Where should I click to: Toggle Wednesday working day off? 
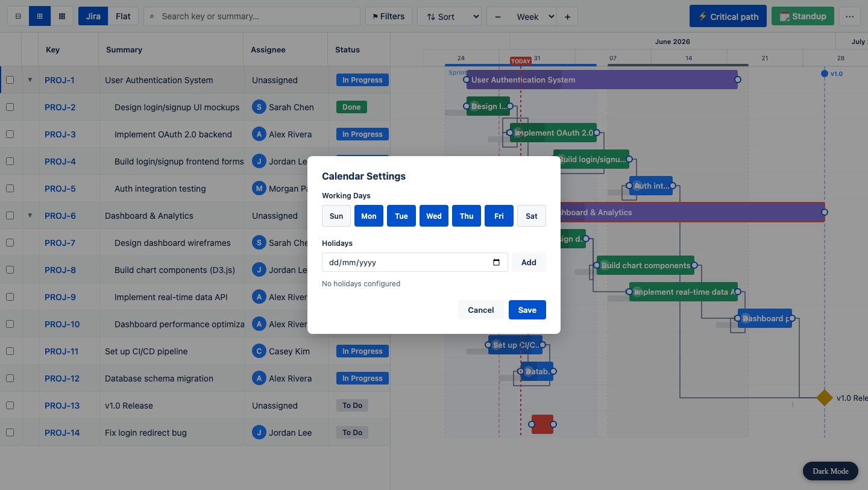point(434,216)
